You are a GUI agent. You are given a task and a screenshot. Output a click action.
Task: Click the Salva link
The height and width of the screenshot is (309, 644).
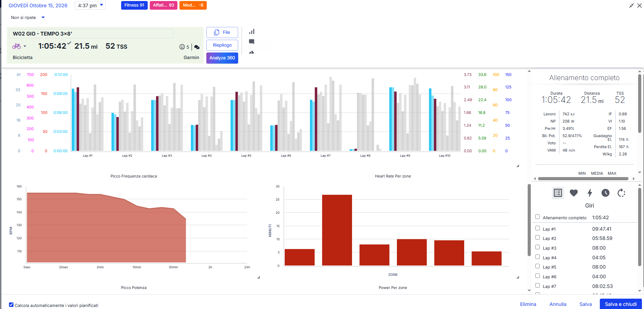(x=585, y=304)
